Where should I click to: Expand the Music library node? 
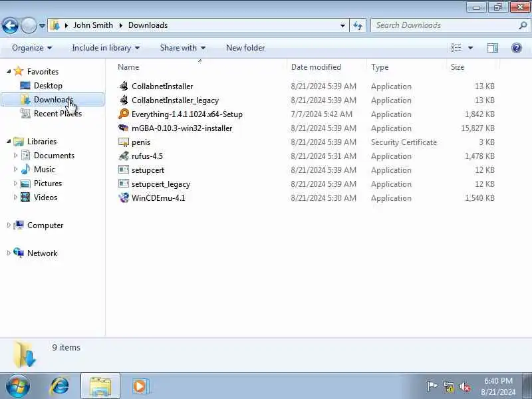[15, 170]
